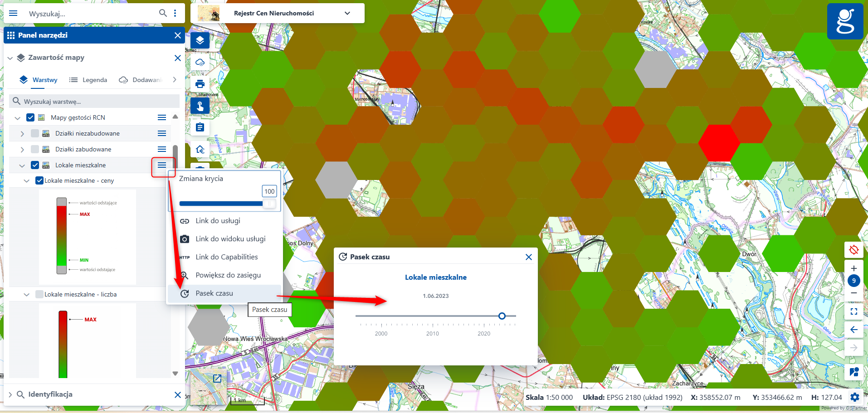Image resolution: width=868 pixels, height=413 pixels.
Task: Uncheck Lokale mieszkalne - ceny layer
Action: [x=39, y=180]
